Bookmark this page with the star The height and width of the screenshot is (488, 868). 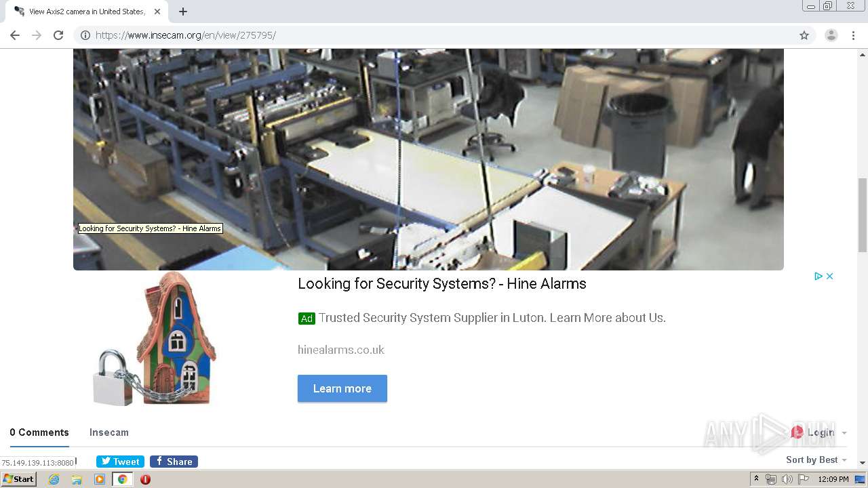[804, 35]
